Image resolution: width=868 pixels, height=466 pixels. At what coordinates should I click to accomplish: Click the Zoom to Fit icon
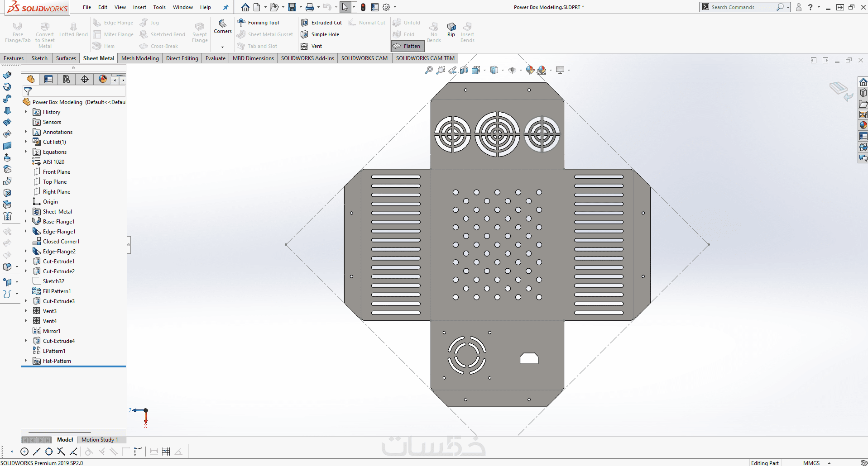[428, 70]
